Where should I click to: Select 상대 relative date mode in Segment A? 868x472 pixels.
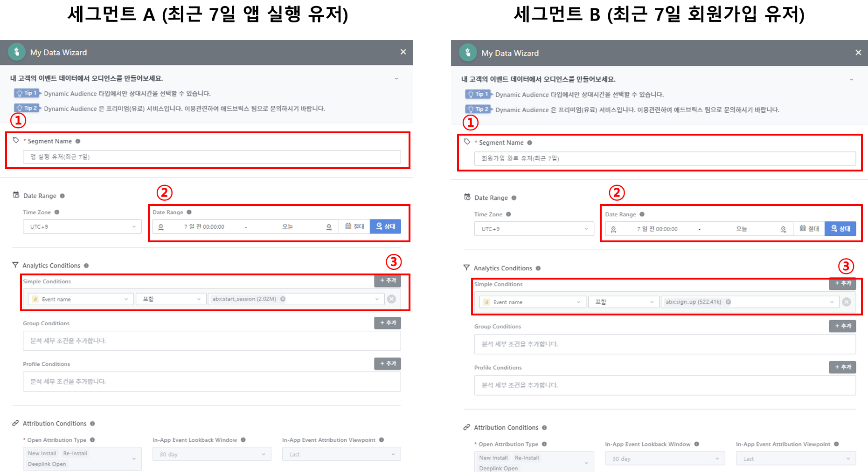pos(385,226)
